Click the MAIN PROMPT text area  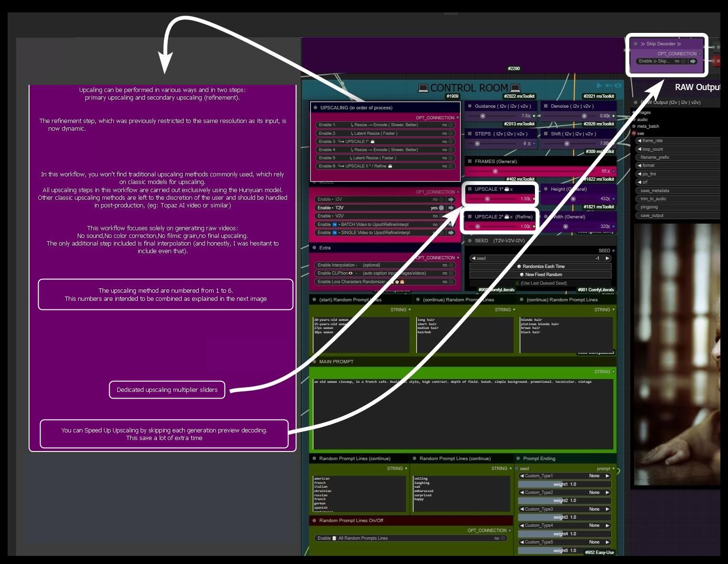click(462, 414)
